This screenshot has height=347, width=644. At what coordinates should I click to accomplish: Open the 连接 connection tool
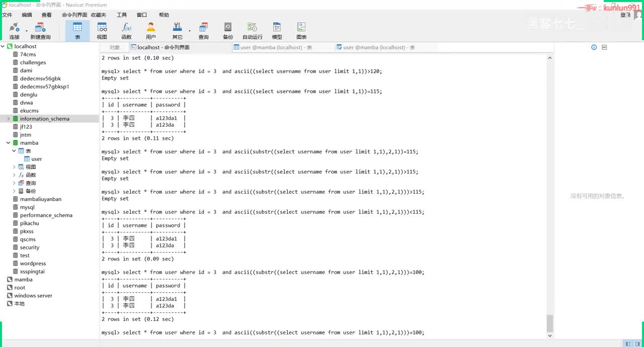[14, 31]
